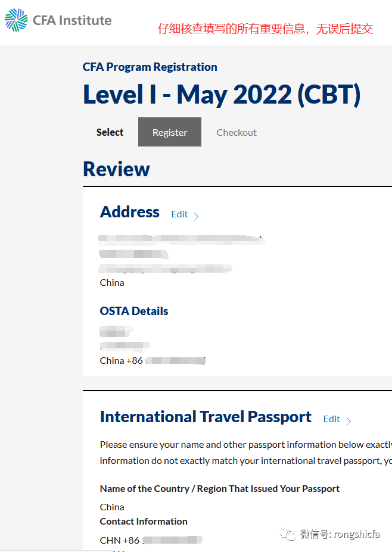Go to the Checkout step

pyautogui.click(x=237, y=133)
